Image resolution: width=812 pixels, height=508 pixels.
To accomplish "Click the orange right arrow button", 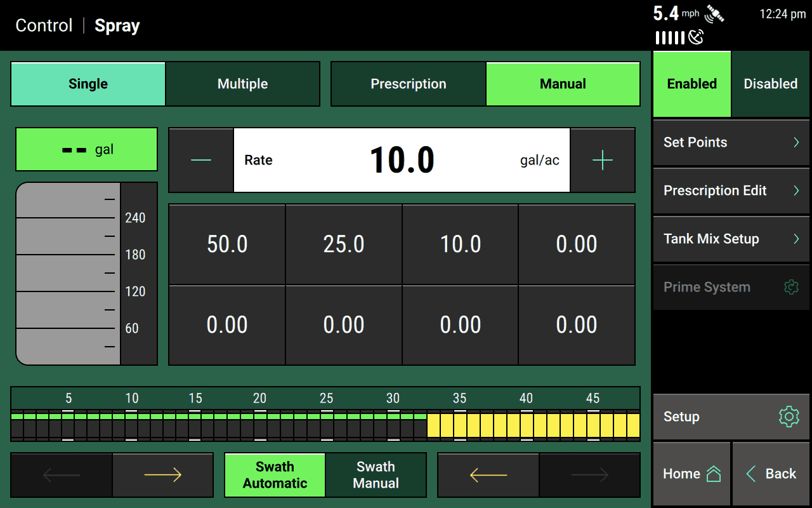I will click(x=163, y=474).
